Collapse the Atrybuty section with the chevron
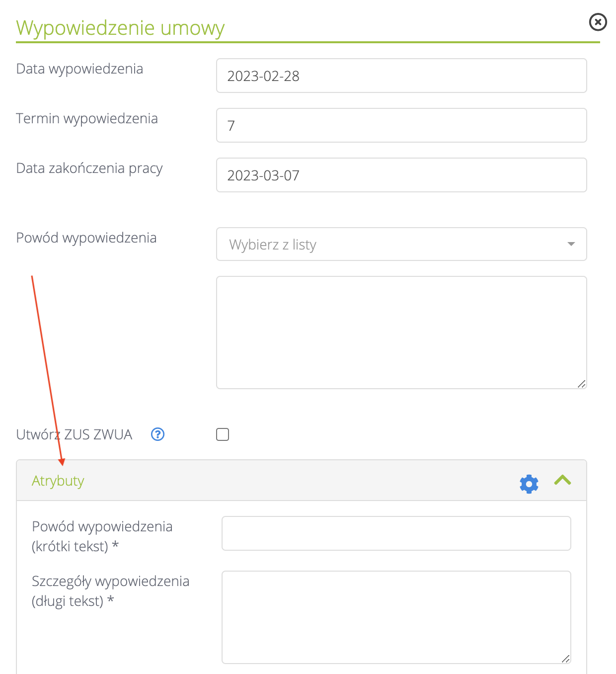 click(x=562, y=480)
